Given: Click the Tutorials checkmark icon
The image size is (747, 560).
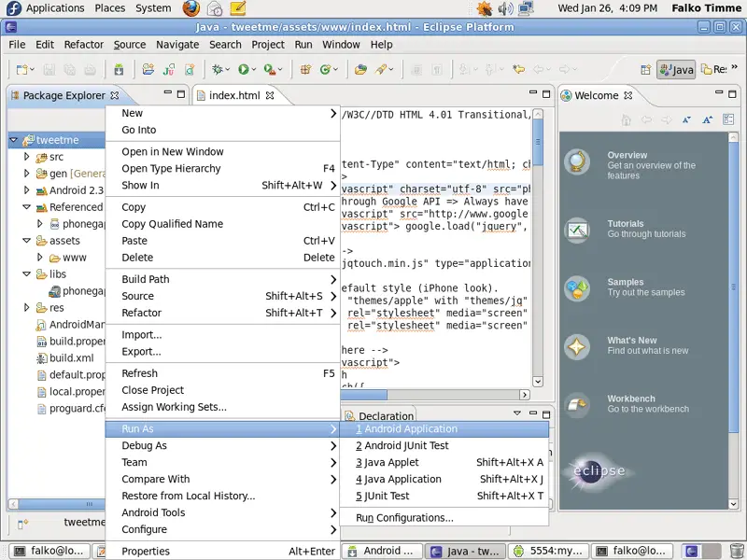Looking at the screenshot, I should tap(577, 231).
